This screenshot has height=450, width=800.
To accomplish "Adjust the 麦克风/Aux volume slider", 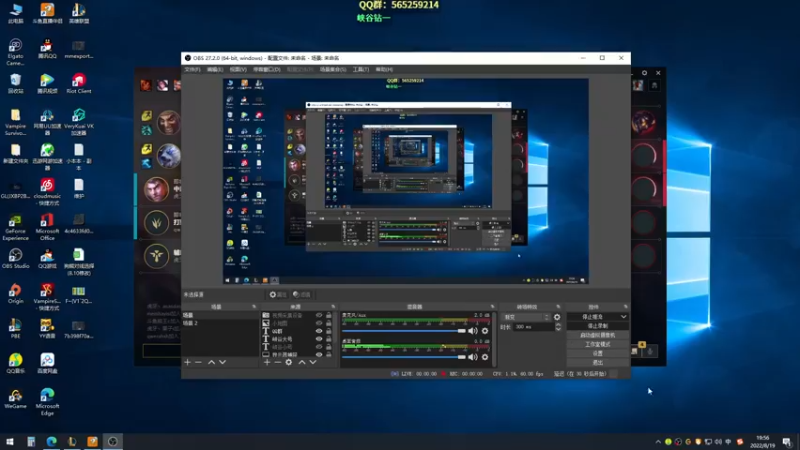I will point(404,331).
